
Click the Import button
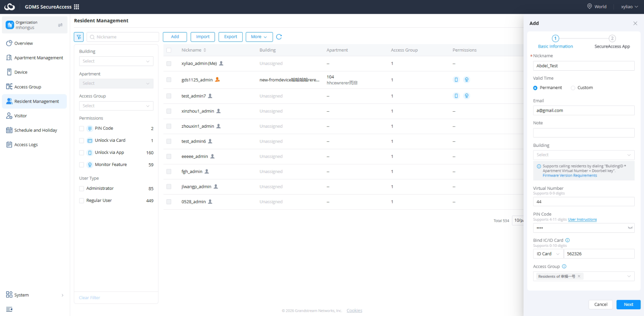pos(203,37)
